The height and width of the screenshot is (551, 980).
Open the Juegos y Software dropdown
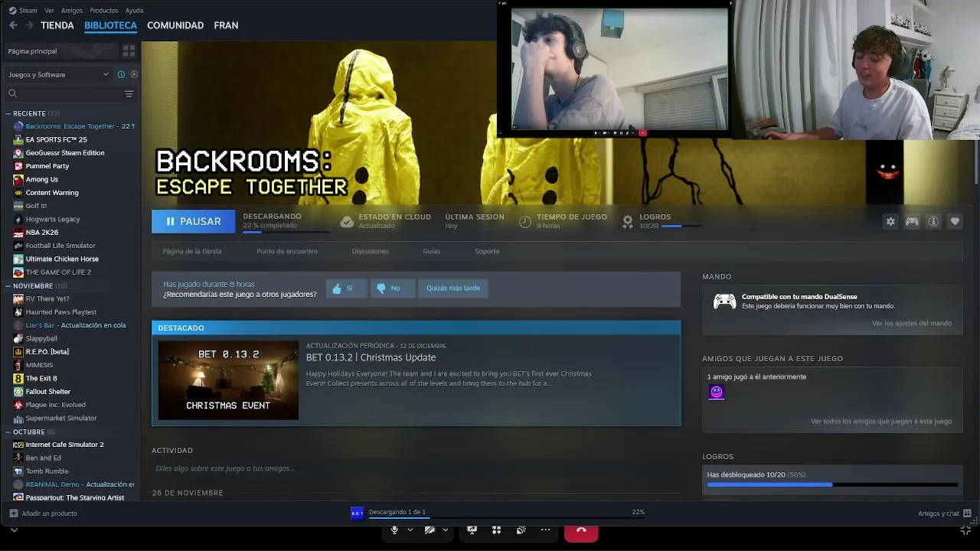click(58, 74)
